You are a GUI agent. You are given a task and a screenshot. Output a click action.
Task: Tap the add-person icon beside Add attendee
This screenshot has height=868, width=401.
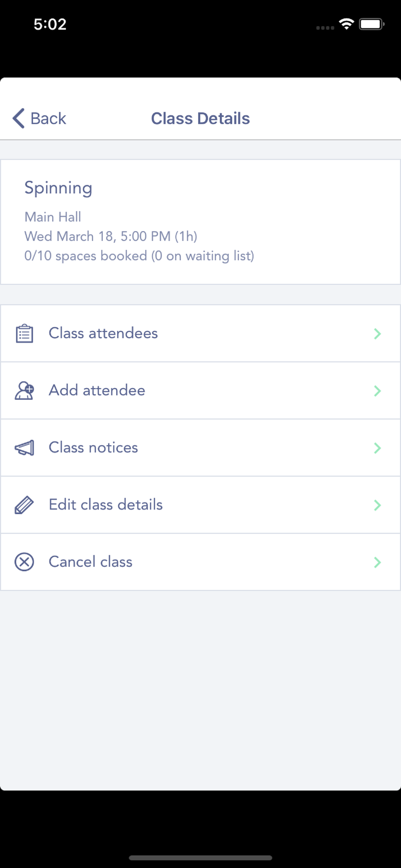(x=24, y=390)
